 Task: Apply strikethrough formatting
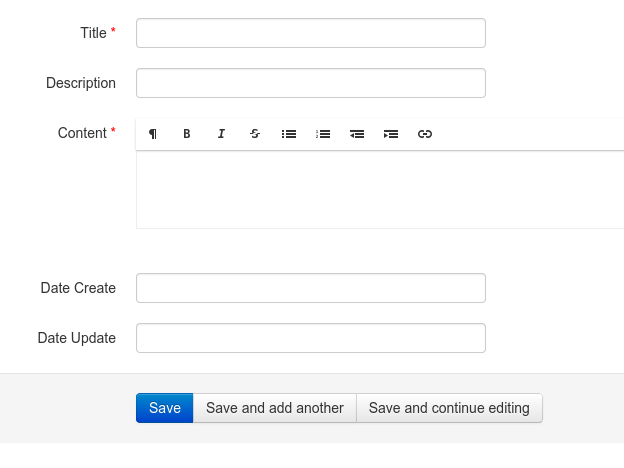(x=255, y=134)
